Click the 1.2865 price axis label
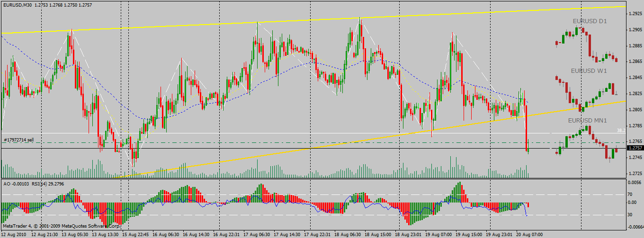Screen dimensions: 644x238 tap(635, 62)
